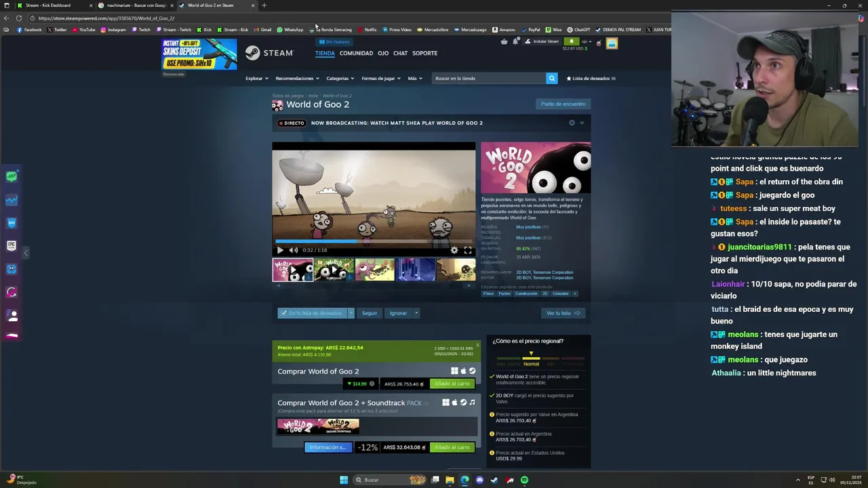Expand Ignorar dropdown arrow

[416, 313]
